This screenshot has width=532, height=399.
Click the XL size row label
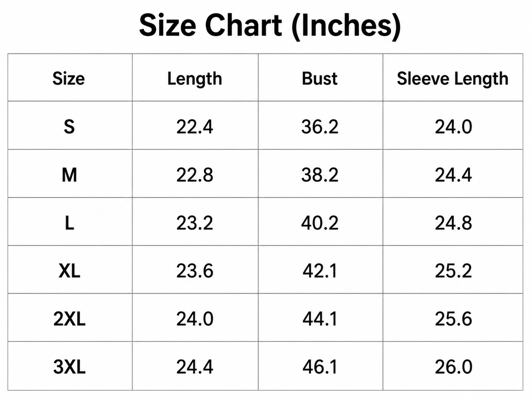point(69,271)
